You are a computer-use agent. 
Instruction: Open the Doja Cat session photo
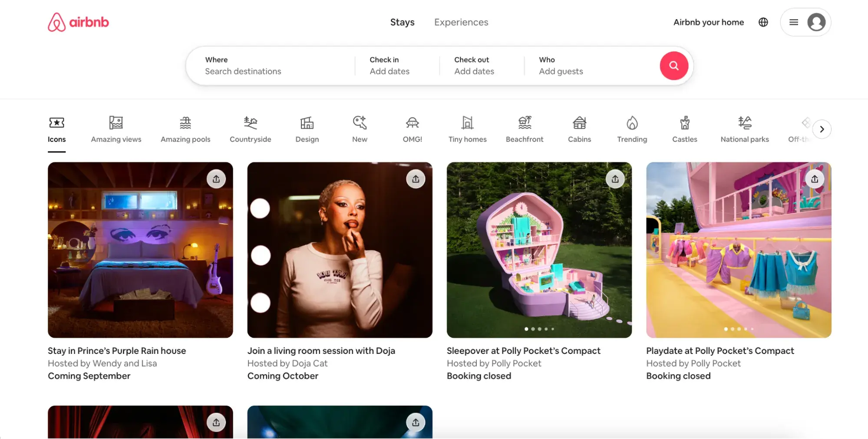(340, 250)
